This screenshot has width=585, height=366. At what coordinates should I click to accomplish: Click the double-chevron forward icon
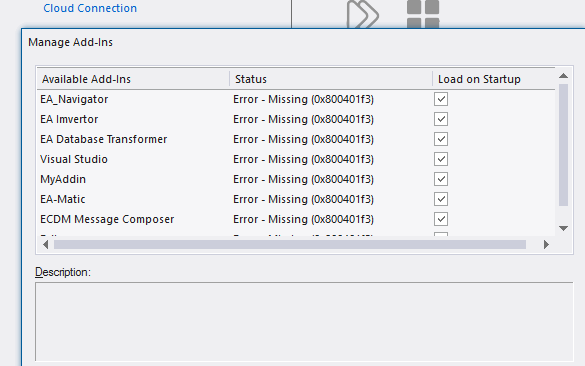362,15
